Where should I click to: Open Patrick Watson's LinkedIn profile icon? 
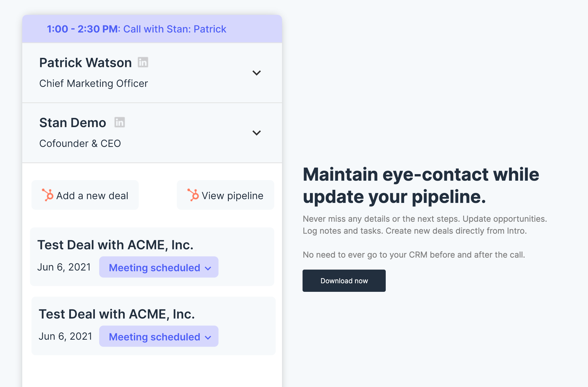pyautogui.click(x=143, y=62)
